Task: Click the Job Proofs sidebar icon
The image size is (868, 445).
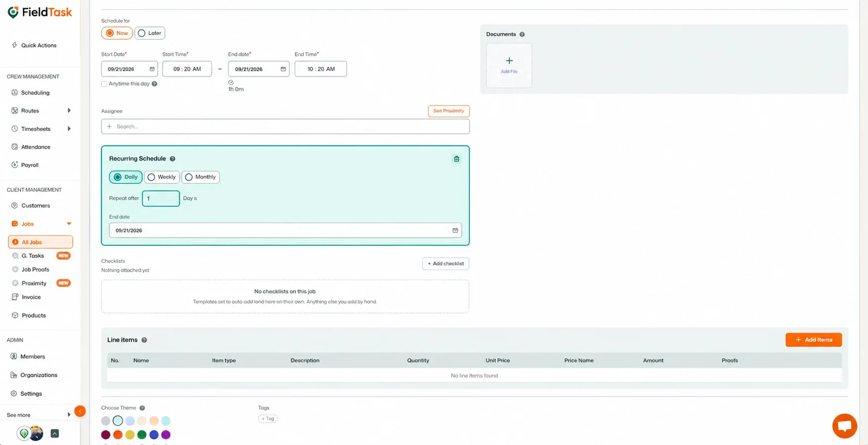Action: (x=15, y=270)
